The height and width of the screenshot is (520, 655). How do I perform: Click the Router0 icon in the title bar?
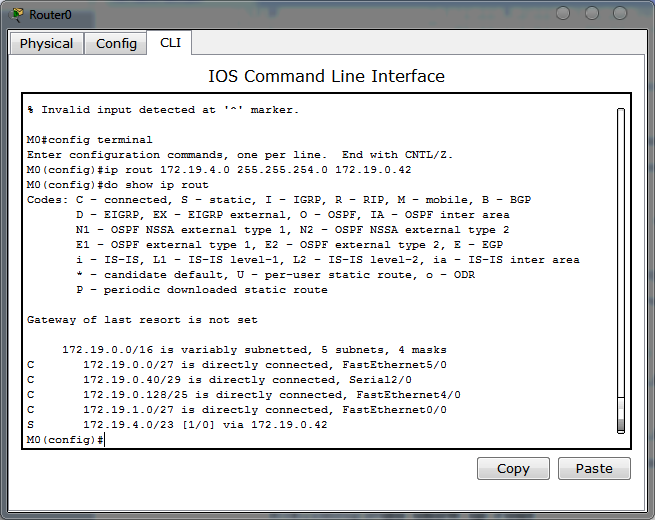pyautogui.click(x=17, y=14)
